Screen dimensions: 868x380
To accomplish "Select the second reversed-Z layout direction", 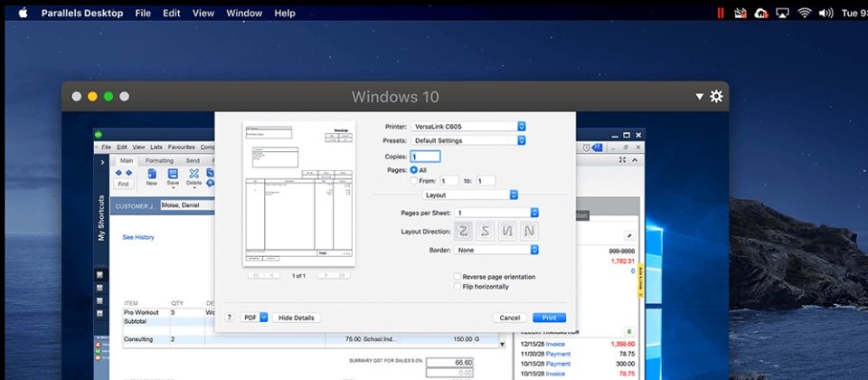I will click(486, 232).
